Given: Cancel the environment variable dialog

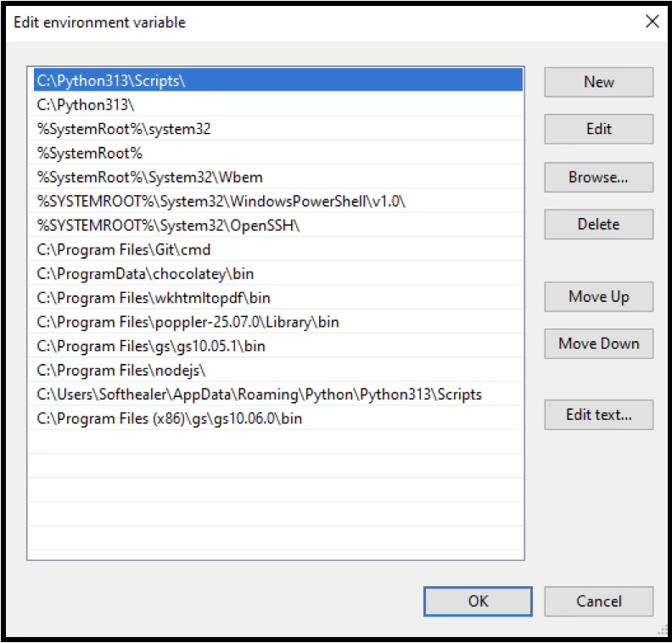Looking at the screenshot, I should [x=598, y=601].
